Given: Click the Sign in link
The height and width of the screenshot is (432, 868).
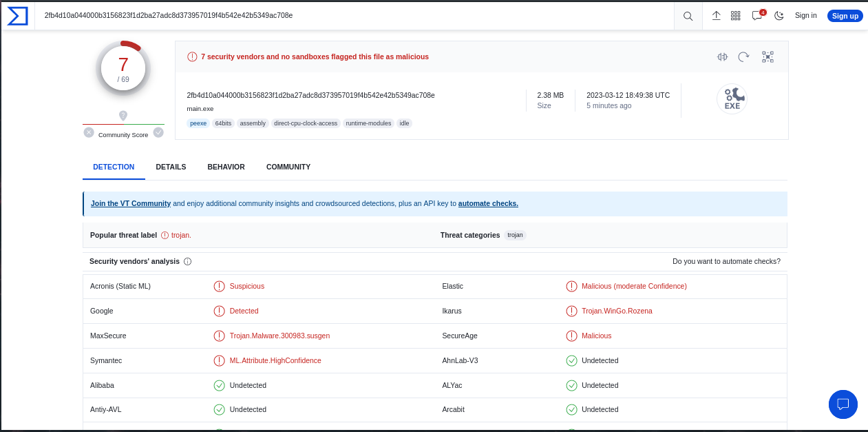Looking at the screenshot, I should [805, 15].
